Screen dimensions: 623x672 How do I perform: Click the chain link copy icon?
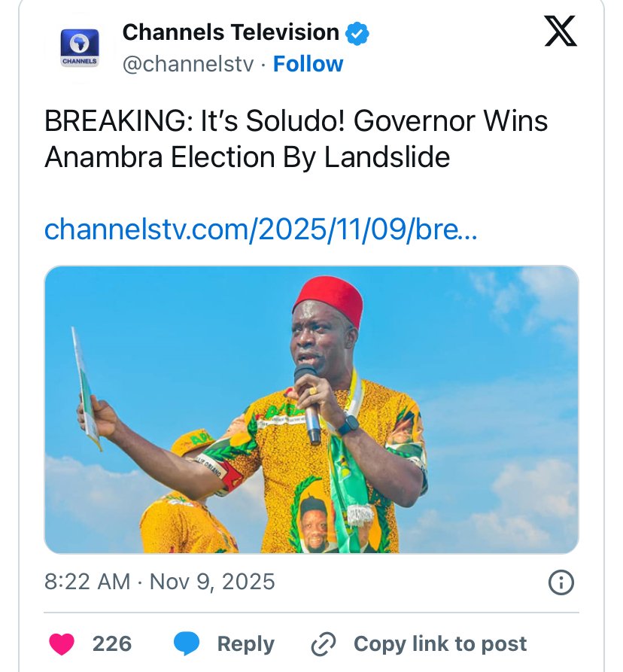tap(323, 644)
